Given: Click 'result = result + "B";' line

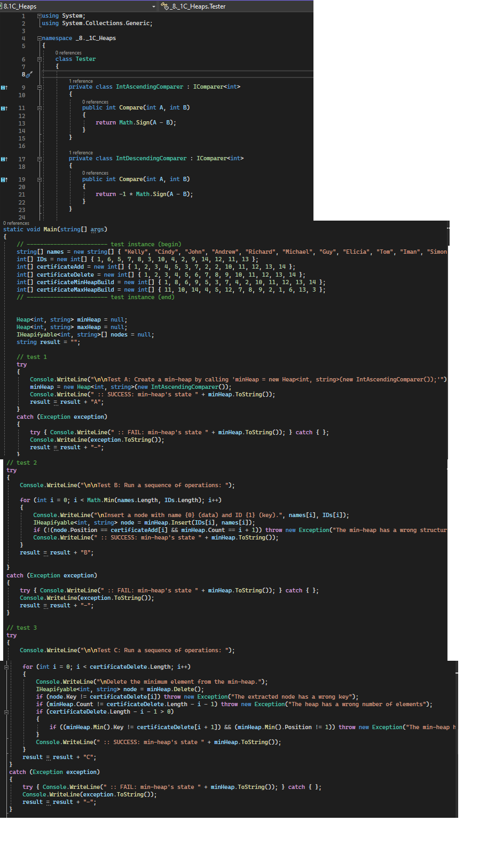Looking at the screenshot, I should (x=57, y=552).
